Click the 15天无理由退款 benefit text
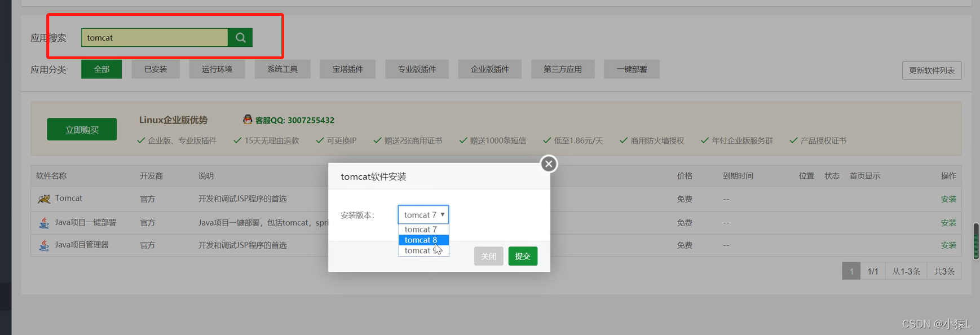The height and width of the screenshot is (335, 980). click(272, 140)
